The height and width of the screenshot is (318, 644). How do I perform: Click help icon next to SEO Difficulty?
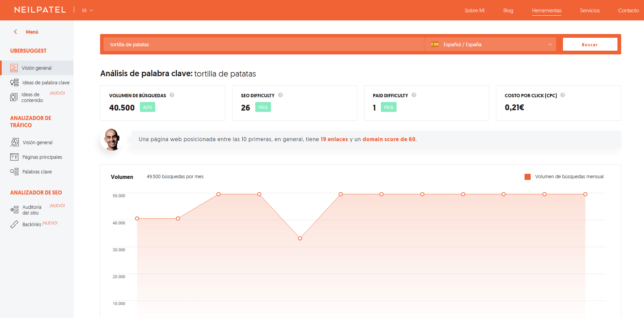click(x=280, y=95)
